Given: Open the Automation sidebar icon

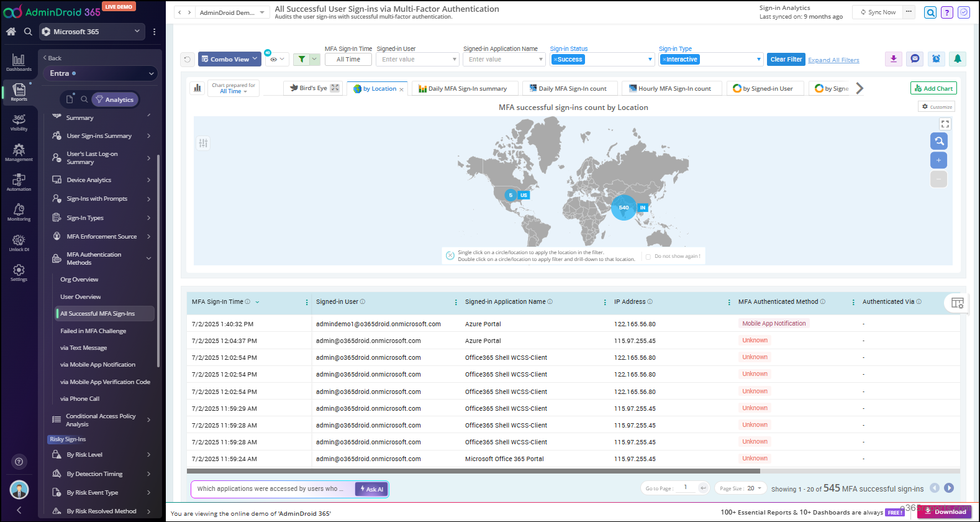Looking at the screenshot, I should 19,182.
